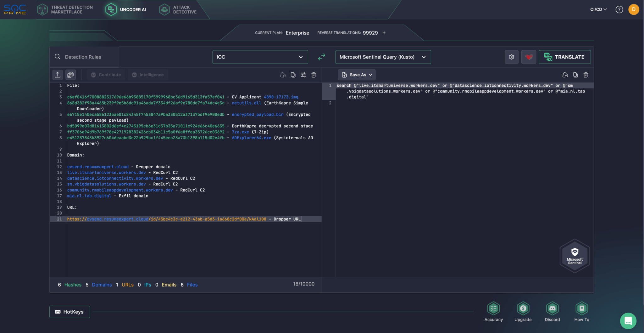Swap source and target languages

point(321,57)
